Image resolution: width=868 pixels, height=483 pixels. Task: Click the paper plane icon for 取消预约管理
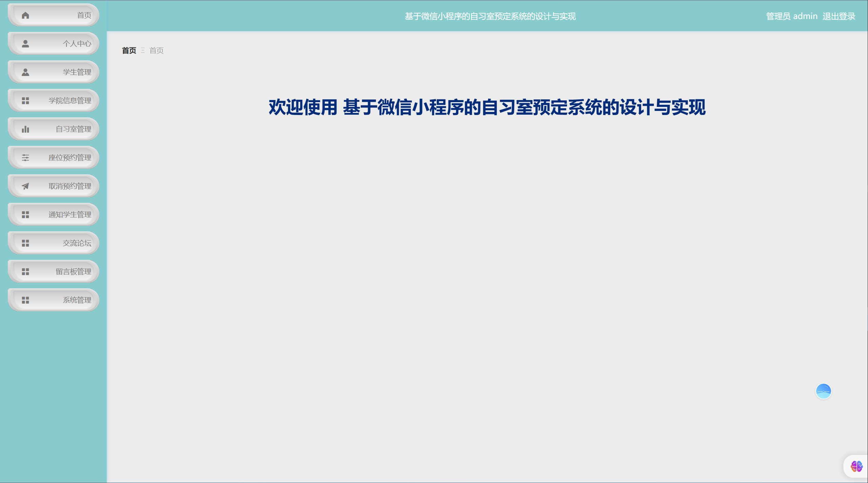(25, 186)
